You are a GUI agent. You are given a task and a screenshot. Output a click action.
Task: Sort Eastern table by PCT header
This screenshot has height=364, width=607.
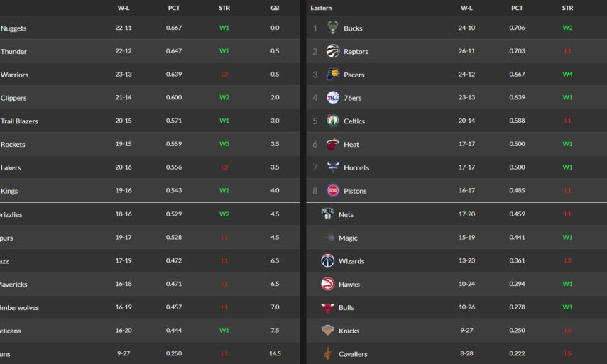tap(518, 8)
